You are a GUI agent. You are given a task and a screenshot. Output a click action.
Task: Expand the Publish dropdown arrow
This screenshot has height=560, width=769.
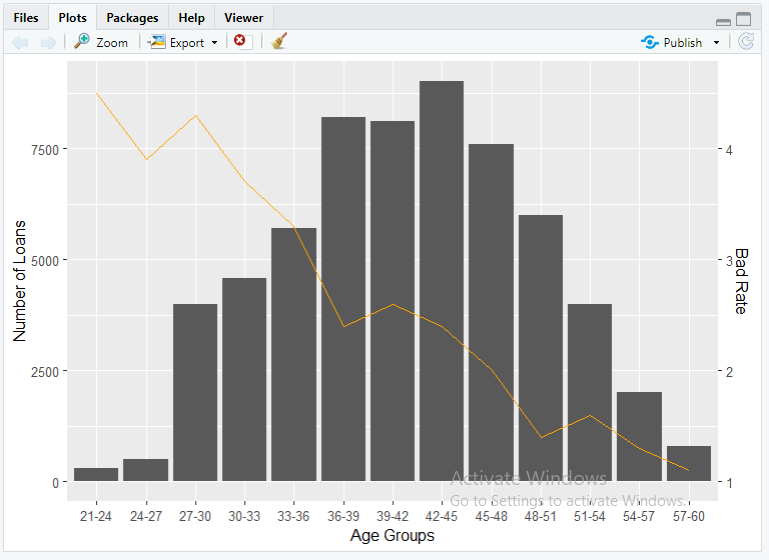[x=717, y=43]
